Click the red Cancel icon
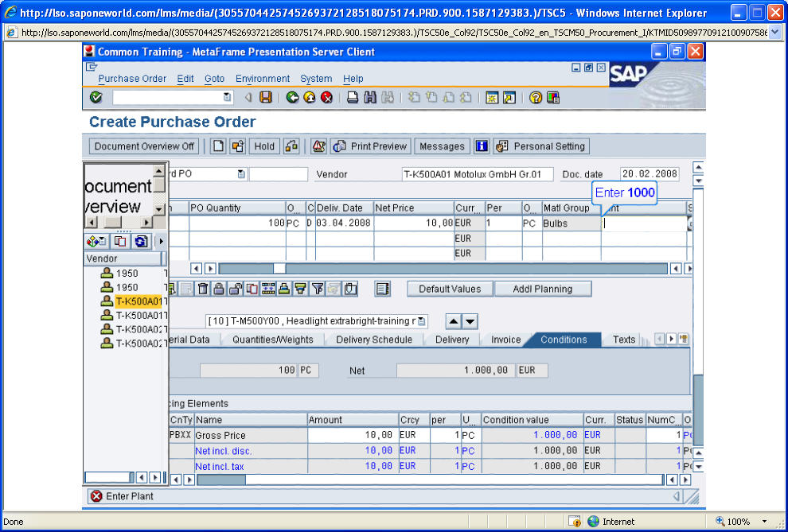 (326, 97)
